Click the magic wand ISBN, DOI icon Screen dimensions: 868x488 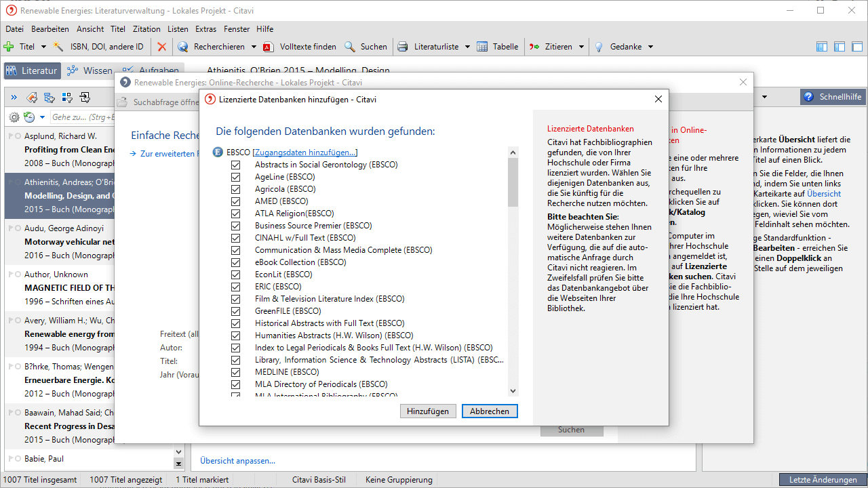[59, 47]
